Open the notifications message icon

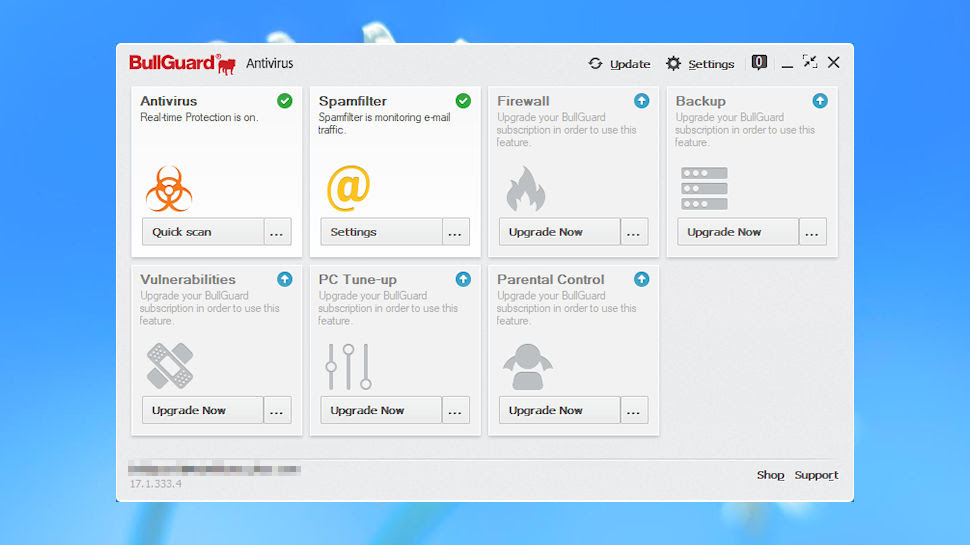[759, 62]
